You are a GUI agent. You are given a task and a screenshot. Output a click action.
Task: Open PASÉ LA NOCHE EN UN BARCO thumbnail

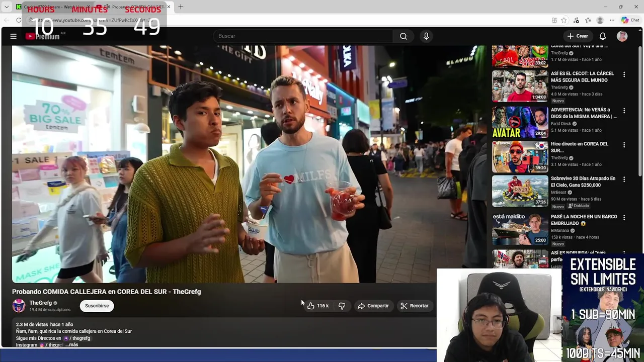(520, 229)
